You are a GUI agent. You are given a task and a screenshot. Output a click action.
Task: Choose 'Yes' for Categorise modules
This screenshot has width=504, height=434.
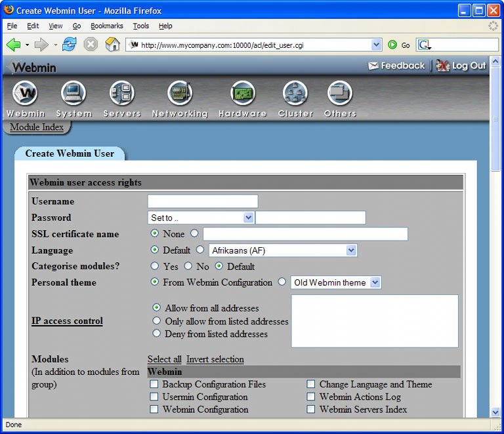click(155, 267)
